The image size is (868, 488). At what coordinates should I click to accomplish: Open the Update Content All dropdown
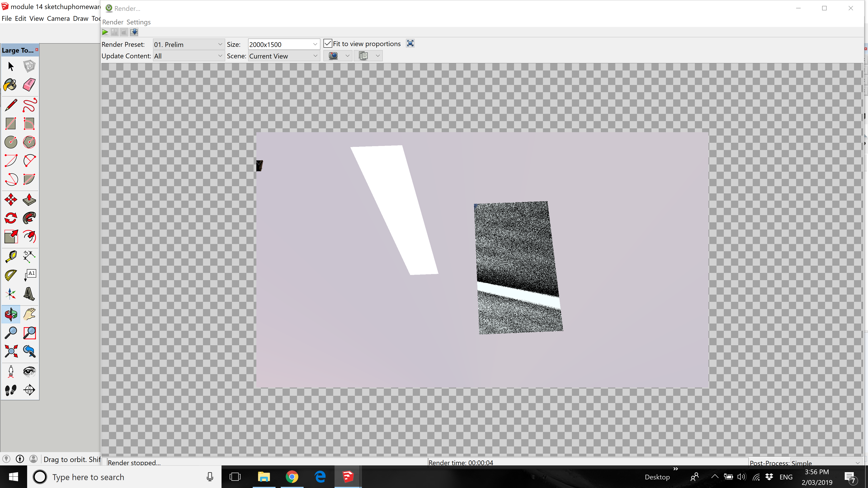click(188, 56)
